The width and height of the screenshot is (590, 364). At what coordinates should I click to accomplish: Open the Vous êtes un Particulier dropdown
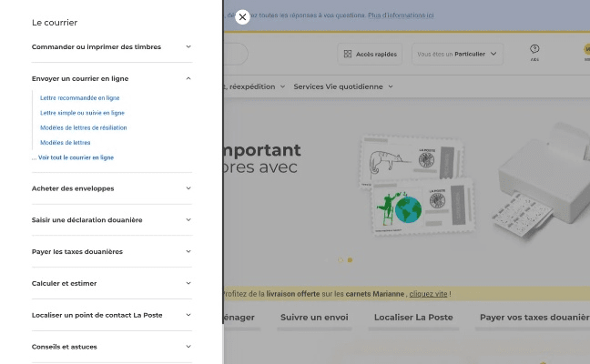(457, 55)
